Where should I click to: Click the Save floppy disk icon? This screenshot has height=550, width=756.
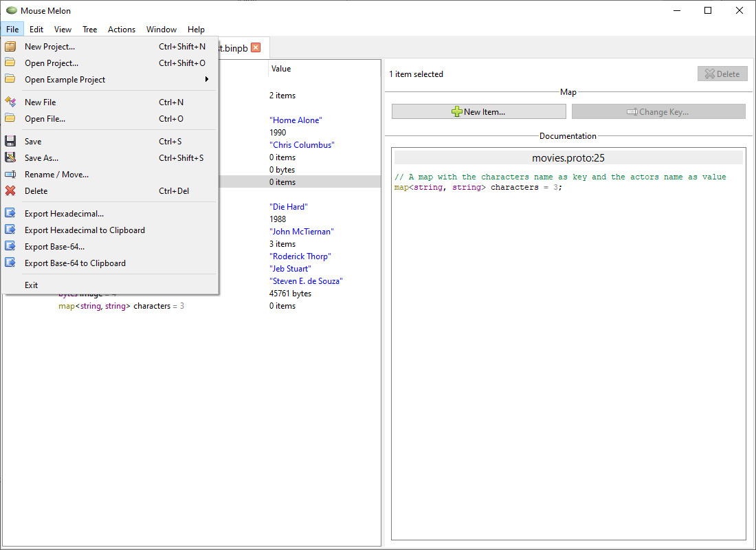(10, 141)
